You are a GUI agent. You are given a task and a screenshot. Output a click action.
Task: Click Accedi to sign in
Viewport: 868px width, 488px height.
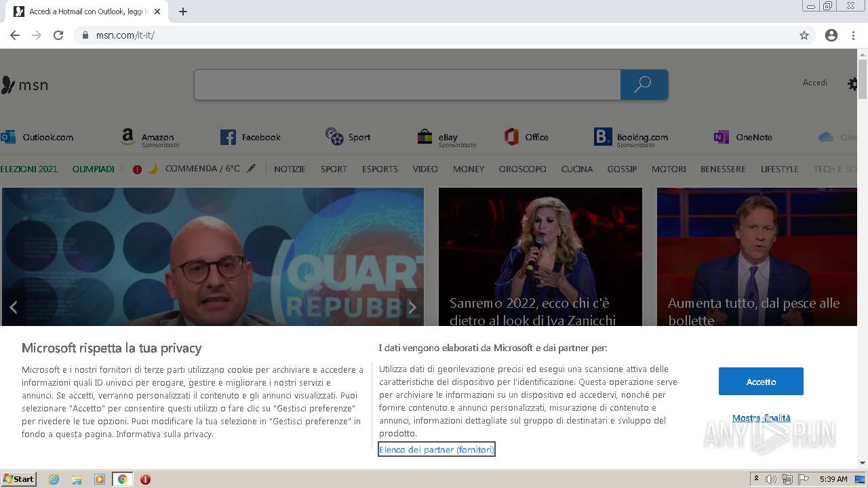point(814,83)
